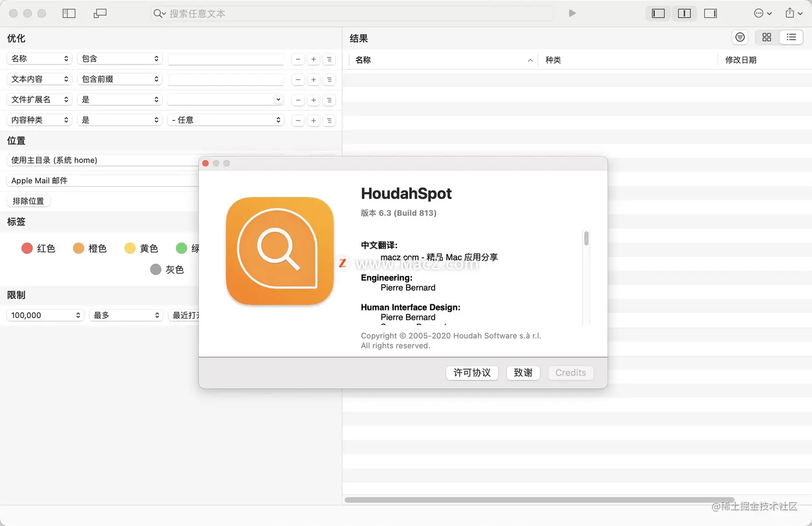Click the 名称 value text field
This screenshot has width=812, height=526.
tap(226, 59)
